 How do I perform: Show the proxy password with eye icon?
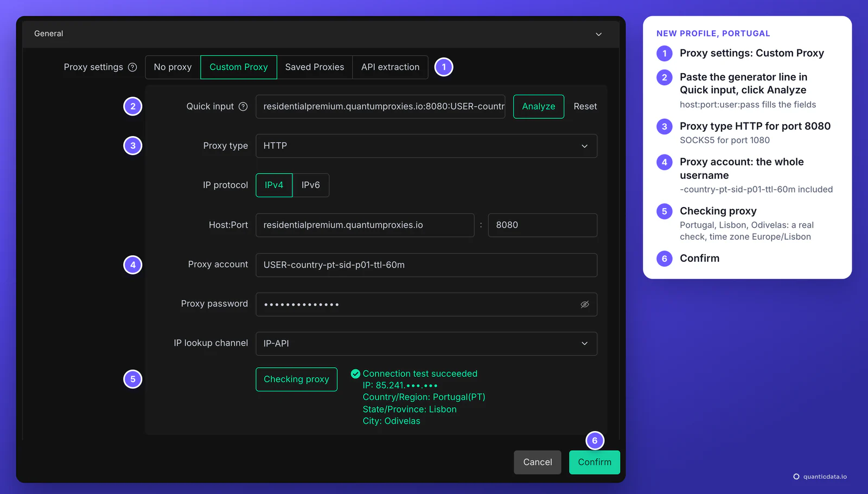coord(585,305)
